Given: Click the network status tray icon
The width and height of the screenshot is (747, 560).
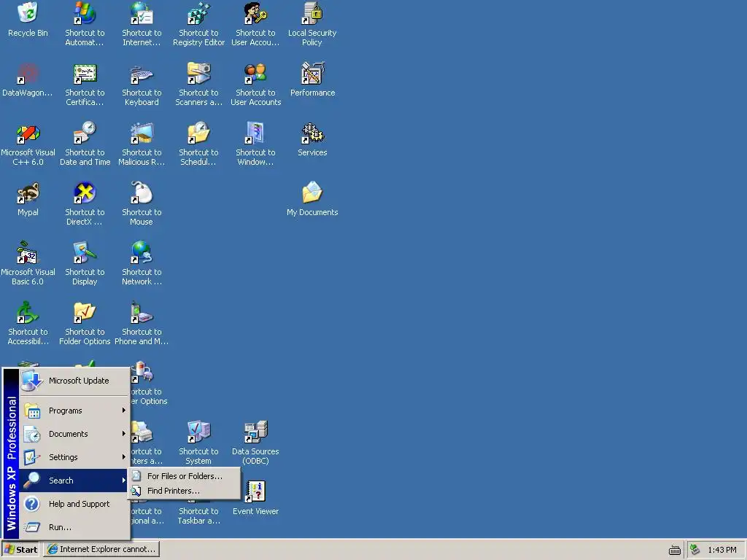Looking at the screenshot, I should click(x=694, y=550).
